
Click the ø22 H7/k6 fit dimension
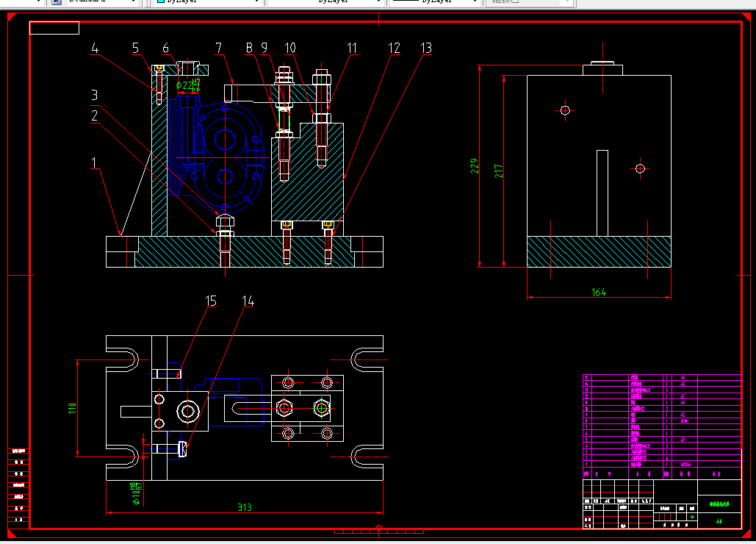[188, 85]
